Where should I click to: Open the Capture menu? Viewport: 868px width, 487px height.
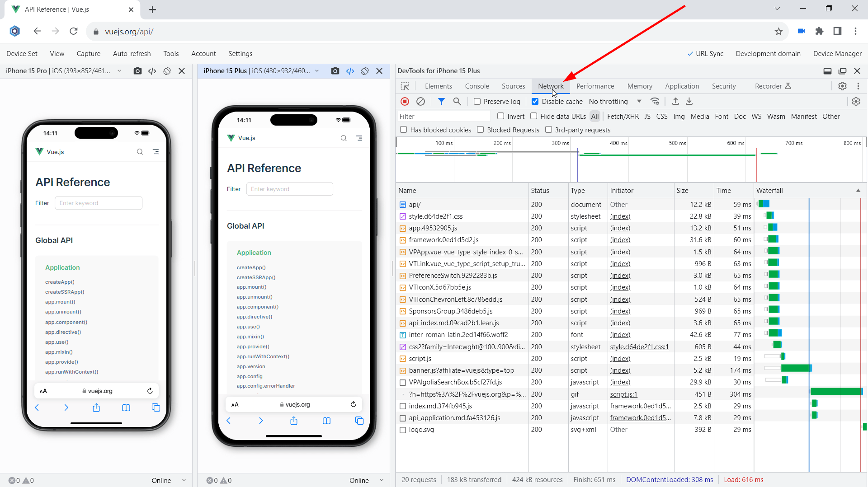[x=89, y=54]
